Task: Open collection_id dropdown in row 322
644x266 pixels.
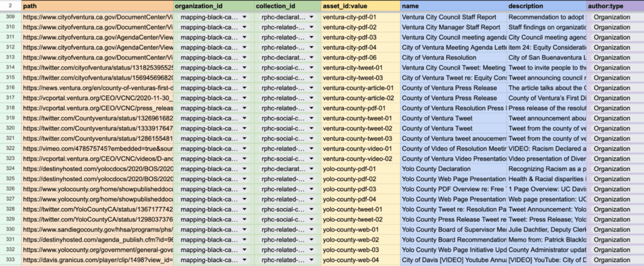Action: point(312,148)
